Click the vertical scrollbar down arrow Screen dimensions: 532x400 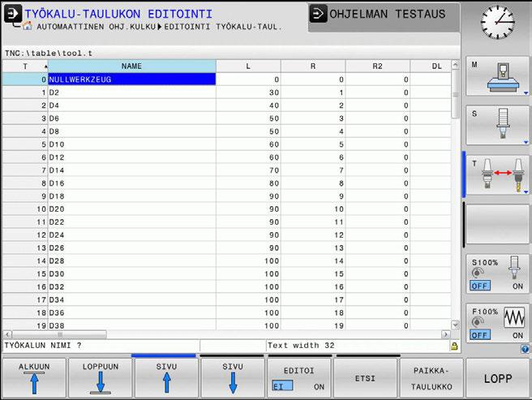point(455,325)
